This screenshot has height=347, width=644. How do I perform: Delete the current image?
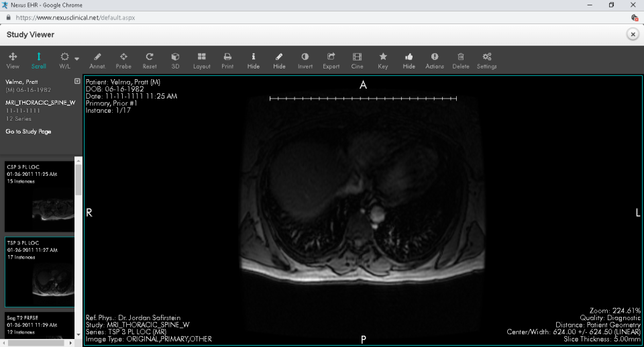(x=461, y=60)
